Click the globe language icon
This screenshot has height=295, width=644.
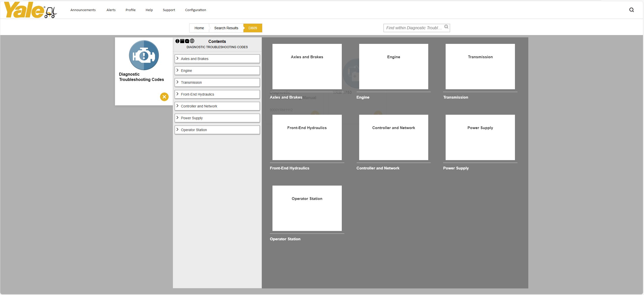[x=192, y=41]
